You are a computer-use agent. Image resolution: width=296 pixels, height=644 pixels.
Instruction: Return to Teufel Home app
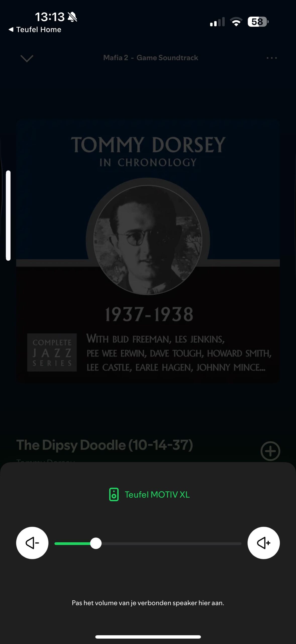[x=35, y=29]
